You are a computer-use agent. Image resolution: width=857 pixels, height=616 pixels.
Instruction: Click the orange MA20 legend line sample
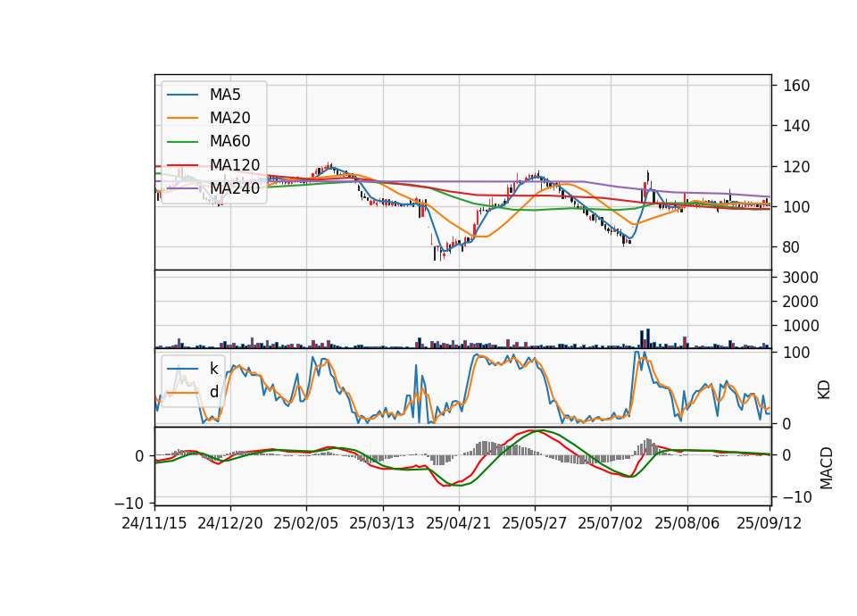click(182, 118)
